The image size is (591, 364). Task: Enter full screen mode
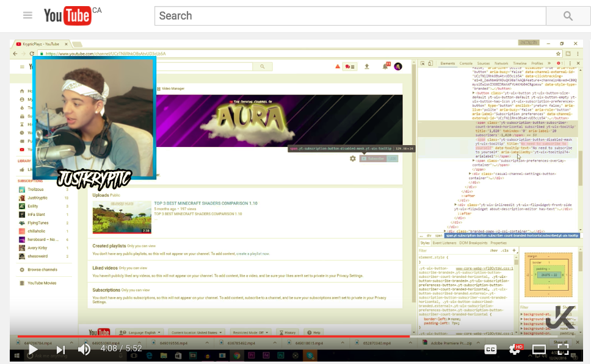click(563, 349)
